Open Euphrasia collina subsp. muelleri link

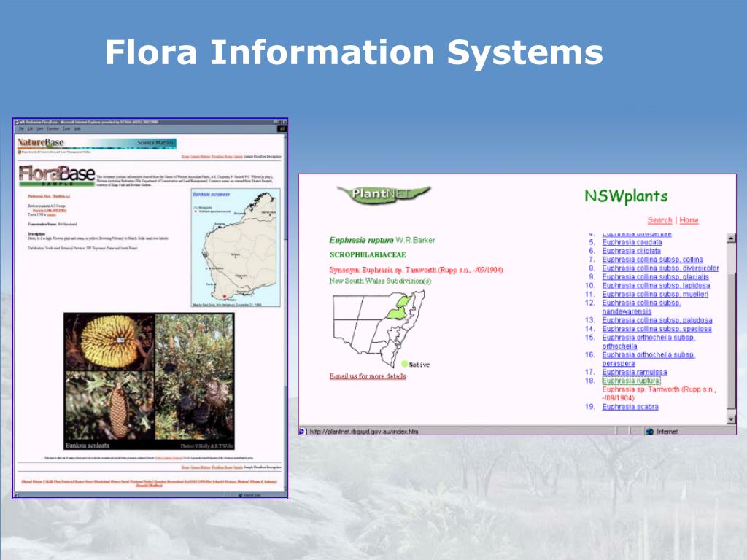pos(655,295)
